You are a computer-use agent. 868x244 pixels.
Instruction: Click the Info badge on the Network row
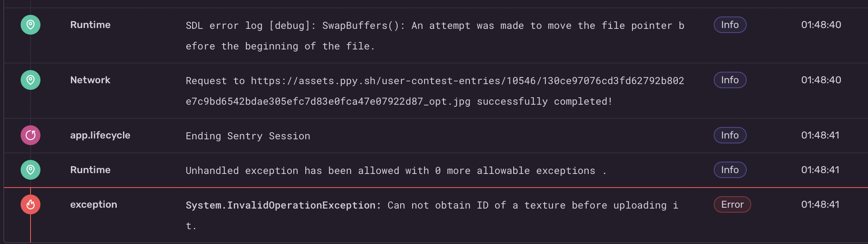(729, 80)
